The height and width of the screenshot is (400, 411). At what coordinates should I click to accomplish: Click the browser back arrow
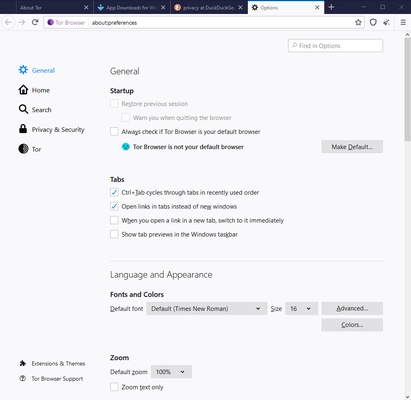(x=9, y=22)
